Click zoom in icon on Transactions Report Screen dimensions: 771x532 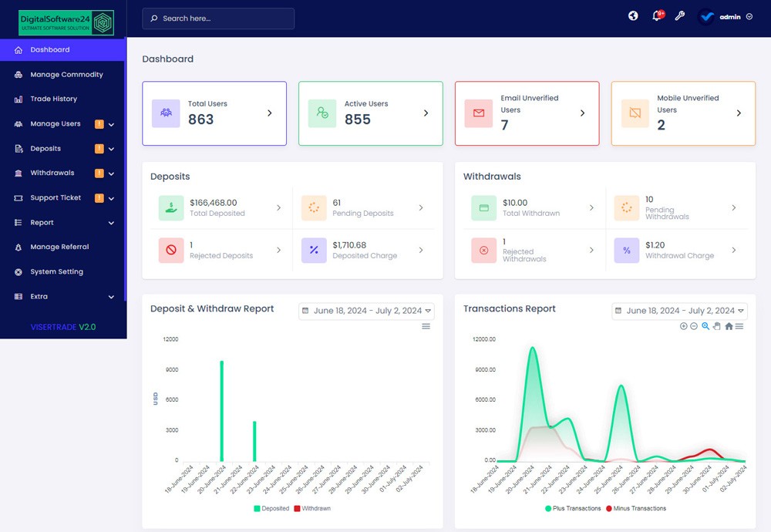[683, 326]
